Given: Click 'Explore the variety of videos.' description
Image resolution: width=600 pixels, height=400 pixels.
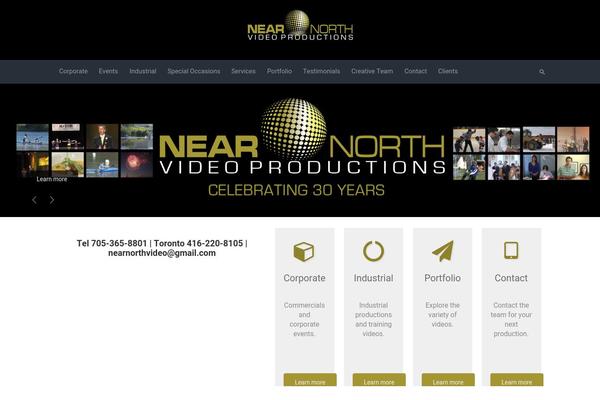Looking at the screenshot, I should click(442, 315).
